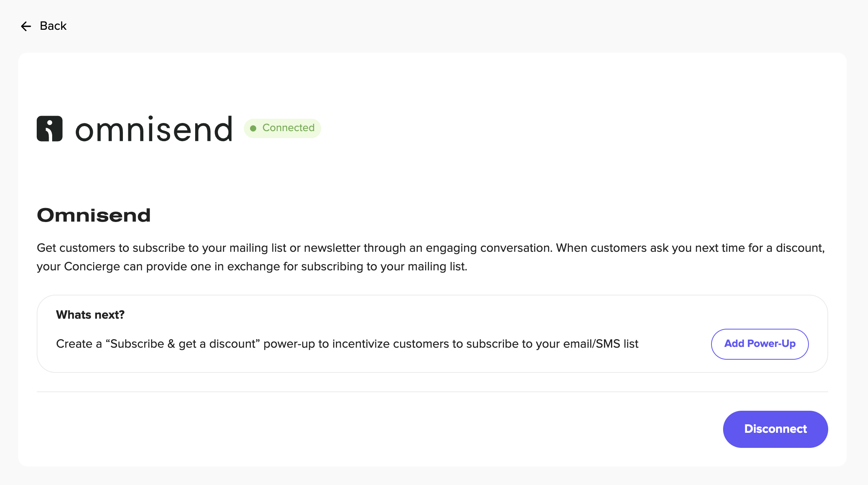The image size is (868, 485).
Task: Click the divider line above Disconnect
Action: point(432,392)
